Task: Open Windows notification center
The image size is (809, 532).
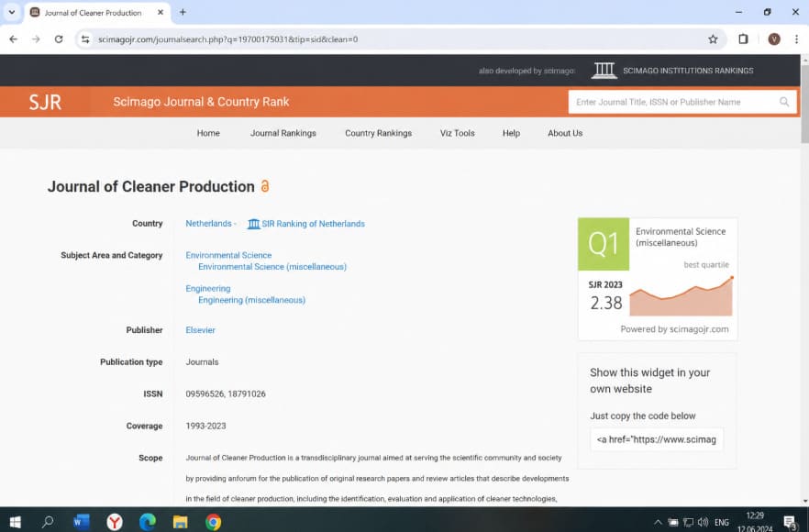Action: coord(790,522)
